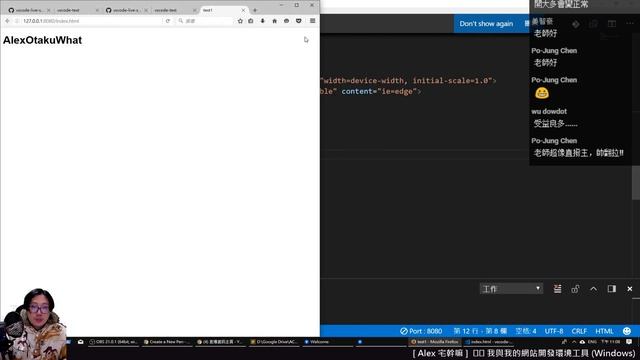Open the Welcome taskbar item
Screen dimensions: 640x360
coord(327,342)
